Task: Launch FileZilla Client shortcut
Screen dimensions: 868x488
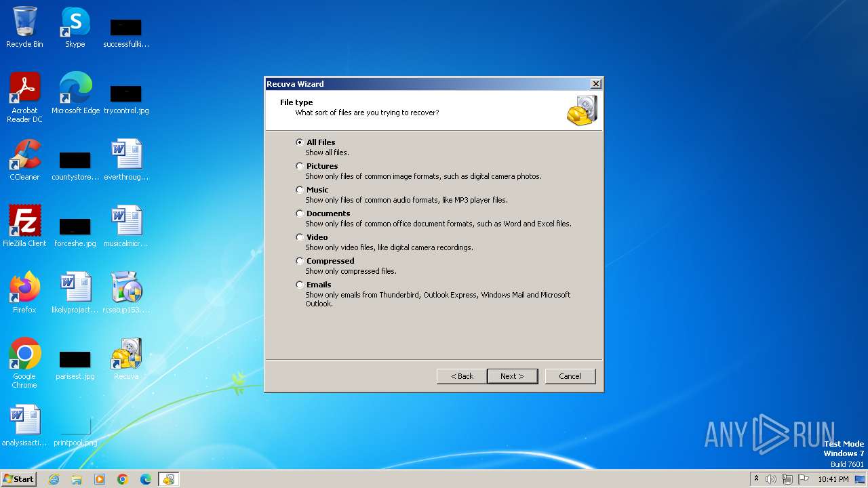Action: click(x=24, y=226)
